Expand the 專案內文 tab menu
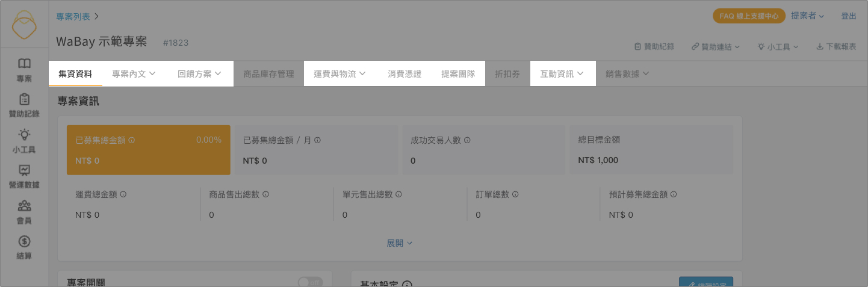 point(134,74)
